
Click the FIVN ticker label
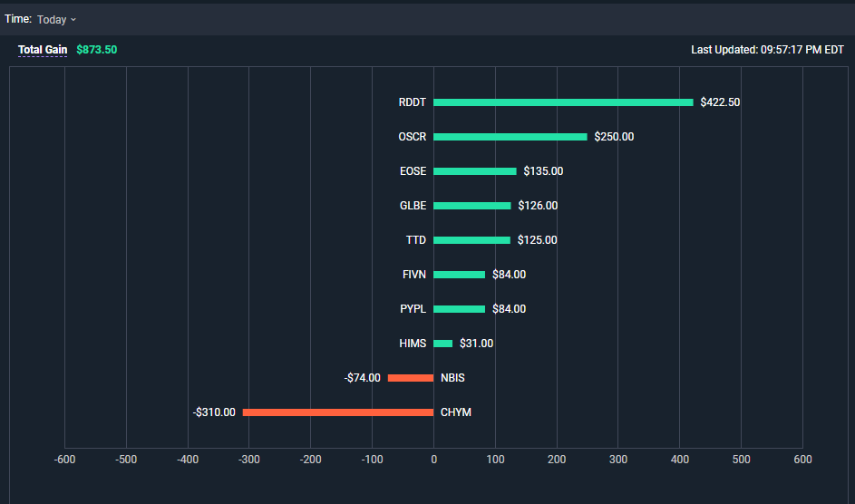[x=413, y=275]
